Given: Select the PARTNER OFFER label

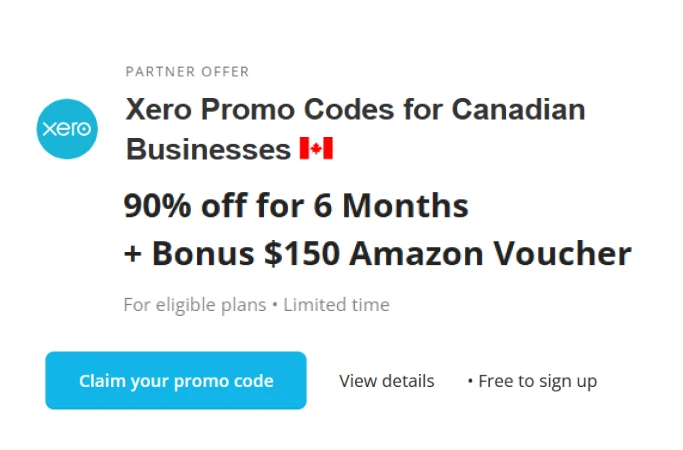Looking at the screenshot, I should click(x=187, y=72).
